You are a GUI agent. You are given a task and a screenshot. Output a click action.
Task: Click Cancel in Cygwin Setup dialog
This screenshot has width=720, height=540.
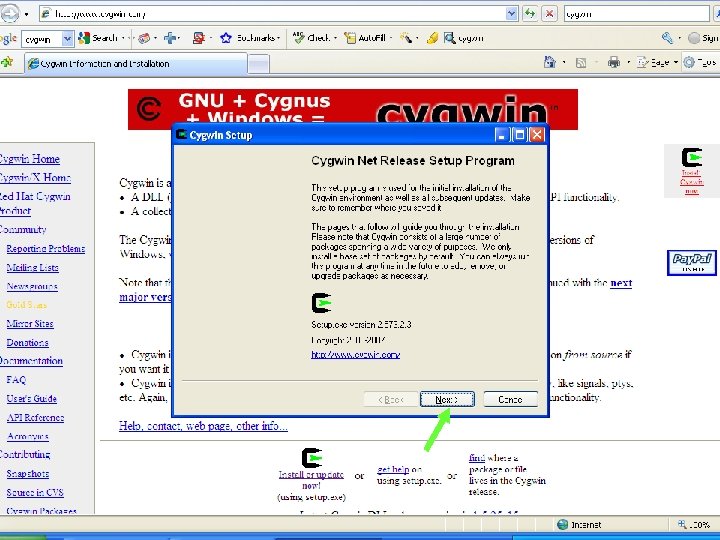(510, 399)
